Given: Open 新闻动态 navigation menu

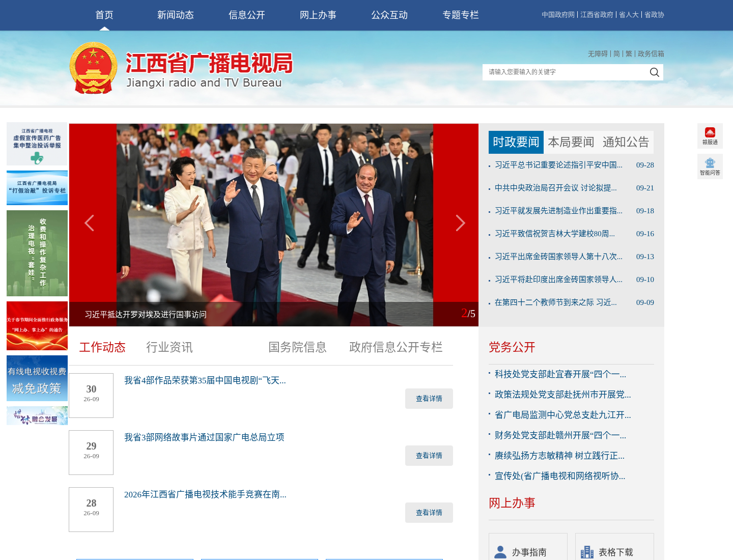Looking at the screenshot, I should (176, 15).
